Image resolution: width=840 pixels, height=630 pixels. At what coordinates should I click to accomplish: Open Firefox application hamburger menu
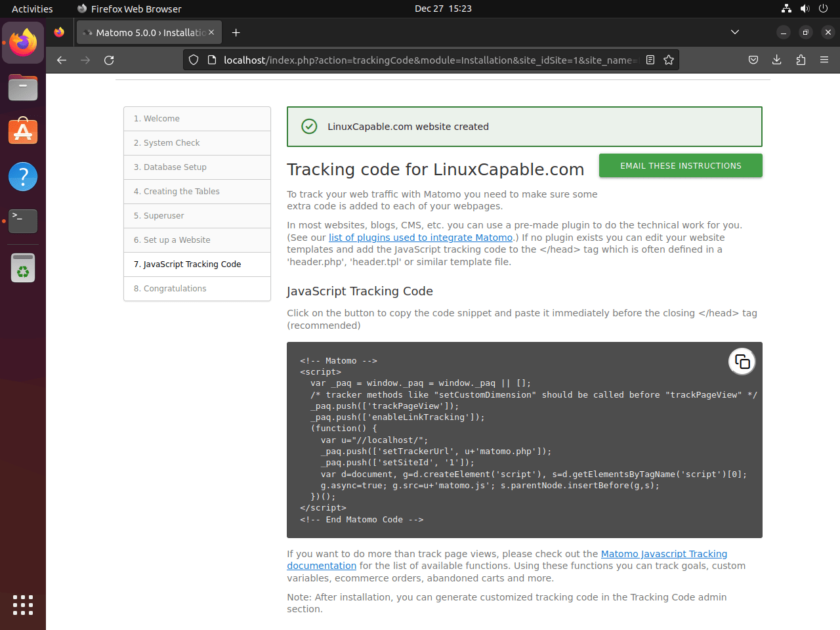pyautogui.click(x=824, y=60)
